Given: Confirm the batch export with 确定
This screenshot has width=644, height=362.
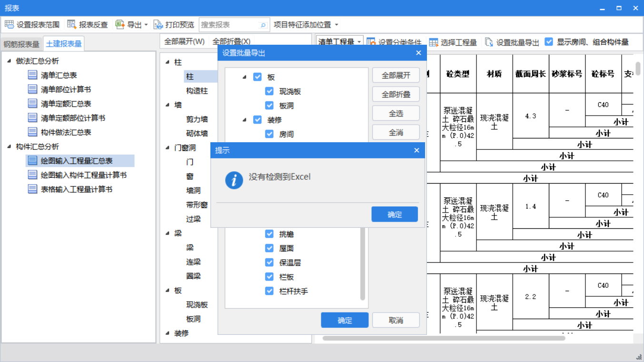Looking at the screenshot, I should [345, 320].
